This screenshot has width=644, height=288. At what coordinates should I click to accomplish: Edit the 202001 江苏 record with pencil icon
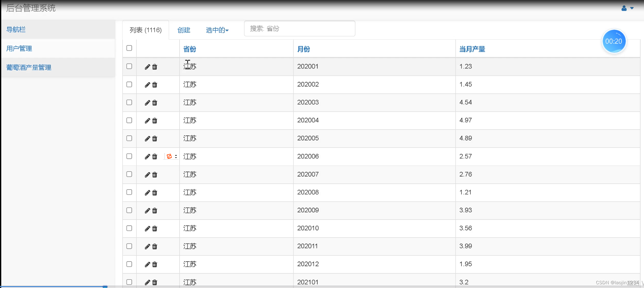coord(147,67)
